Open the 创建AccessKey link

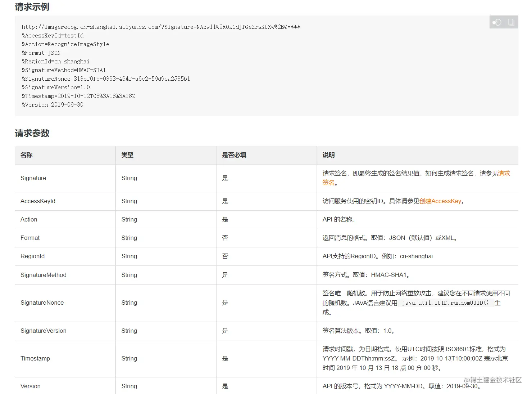[441, 201]
